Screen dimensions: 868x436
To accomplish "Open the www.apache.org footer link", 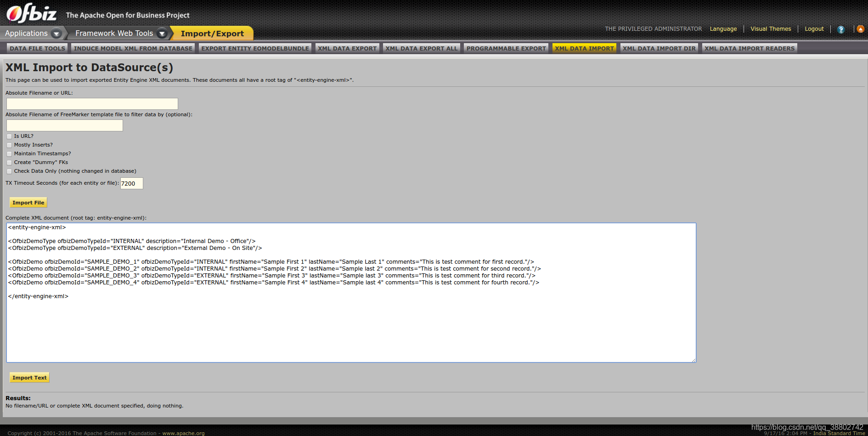I will click(183, 433).
